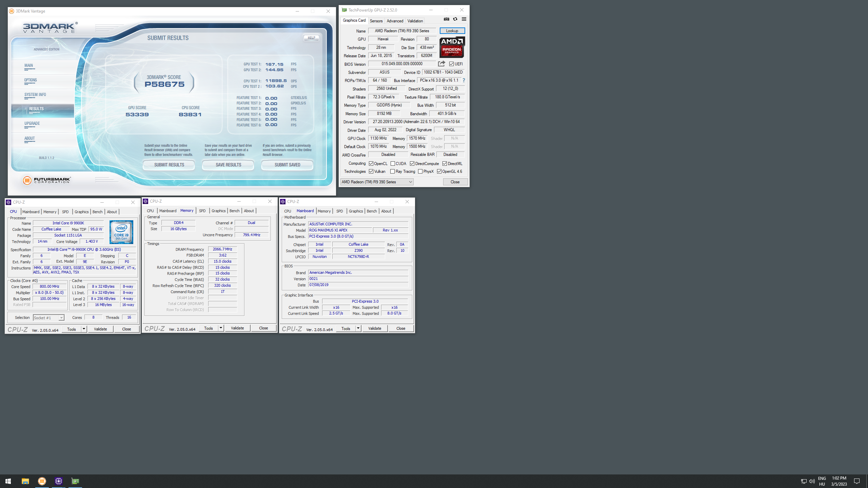Click the Lookup button in GPU-Z
868x488 pixels.
(x=452, y=31)
